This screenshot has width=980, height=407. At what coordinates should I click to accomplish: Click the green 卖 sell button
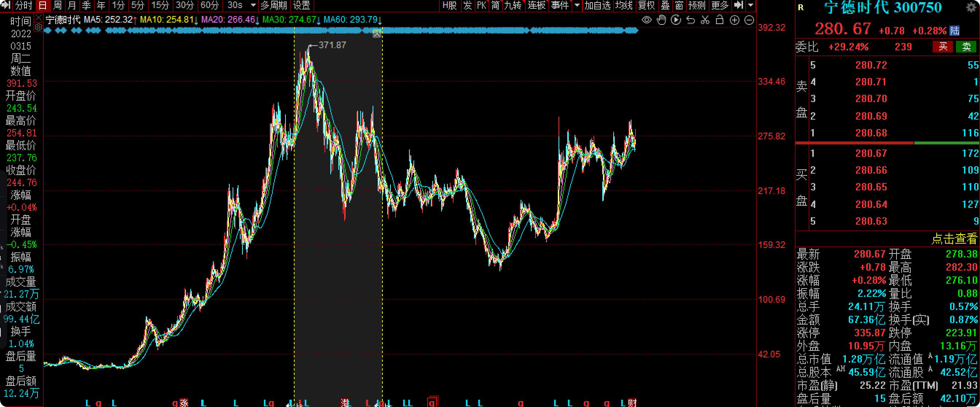966,47
